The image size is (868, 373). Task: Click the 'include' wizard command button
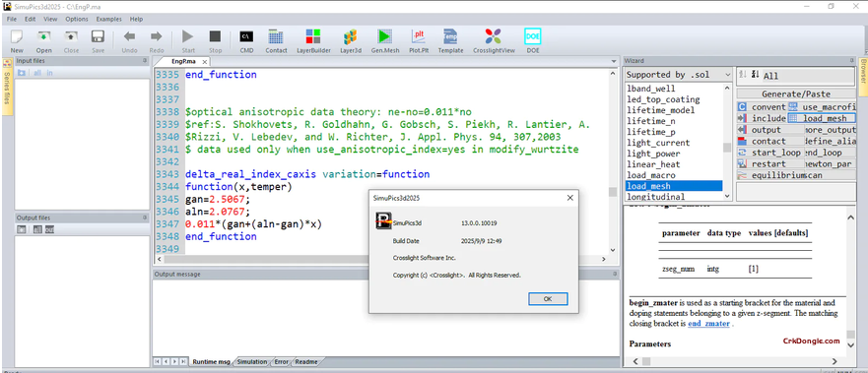click(762, 118)
